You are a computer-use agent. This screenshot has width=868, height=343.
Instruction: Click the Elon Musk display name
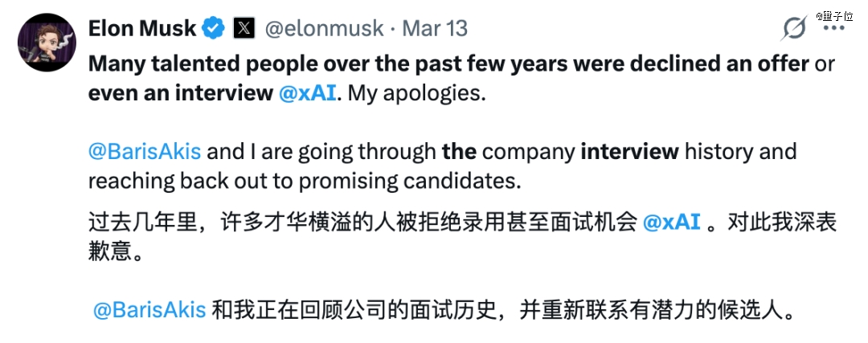(x=141, y=29)
